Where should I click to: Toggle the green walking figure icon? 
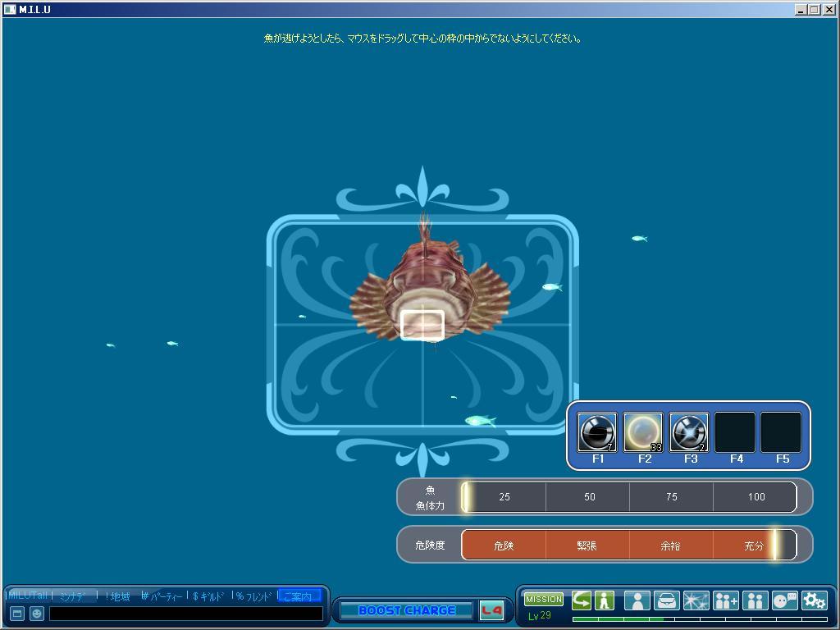[x=605, y=600]
